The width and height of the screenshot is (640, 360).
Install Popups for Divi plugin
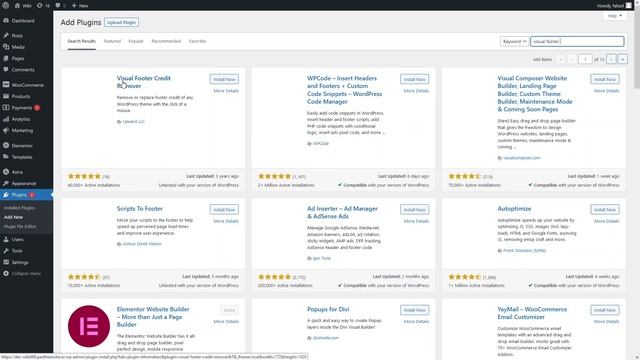click(x=414, y=310)
